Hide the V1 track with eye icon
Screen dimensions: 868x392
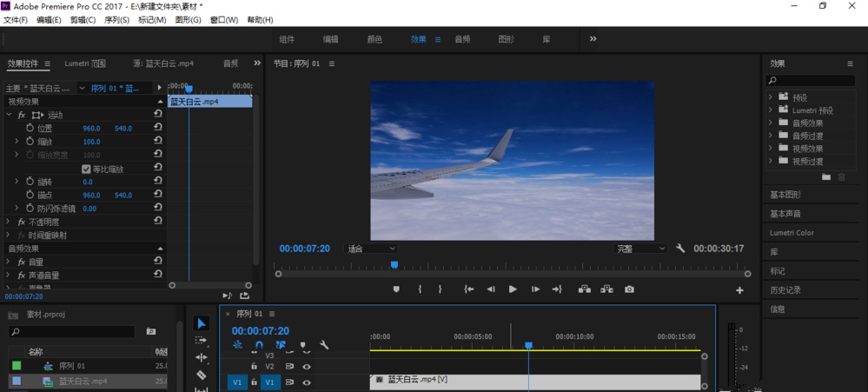tap(306, 382)
